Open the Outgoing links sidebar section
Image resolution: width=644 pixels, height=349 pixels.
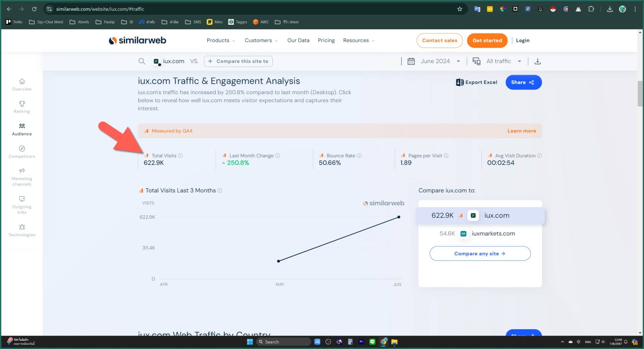coord(22,205)
